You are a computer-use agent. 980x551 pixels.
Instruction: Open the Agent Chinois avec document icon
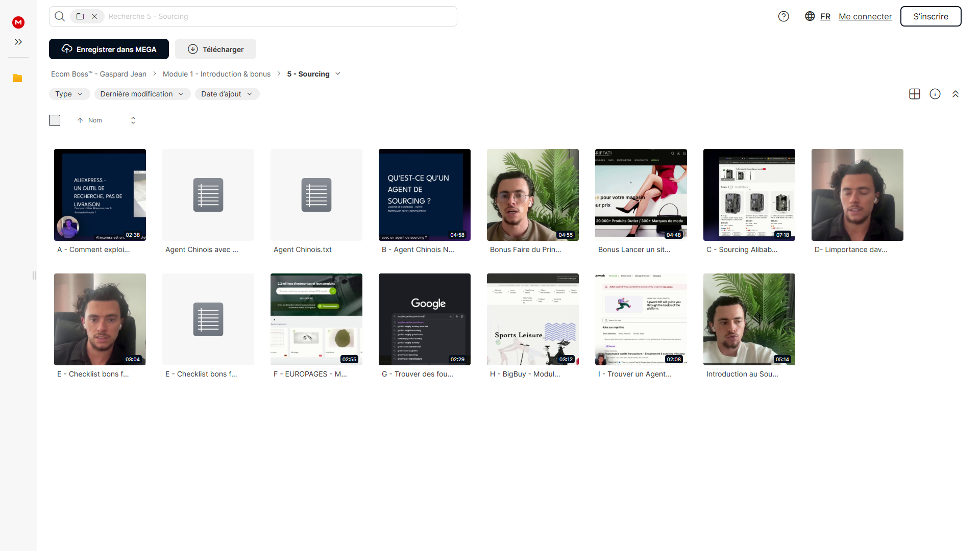tap(208, 195)
